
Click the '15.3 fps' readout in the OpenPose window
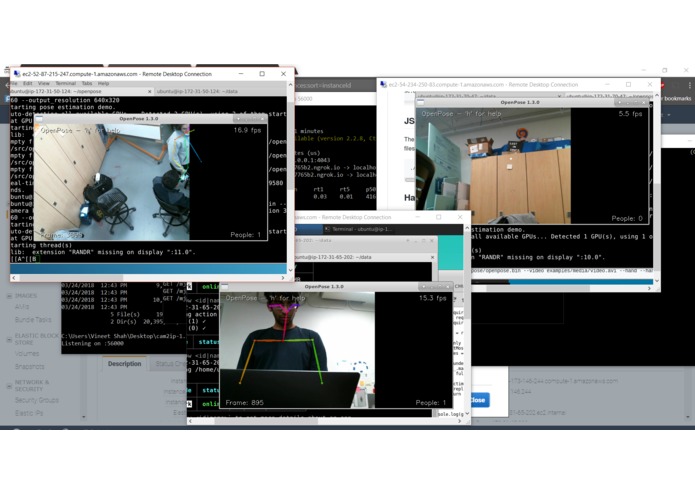433,298
